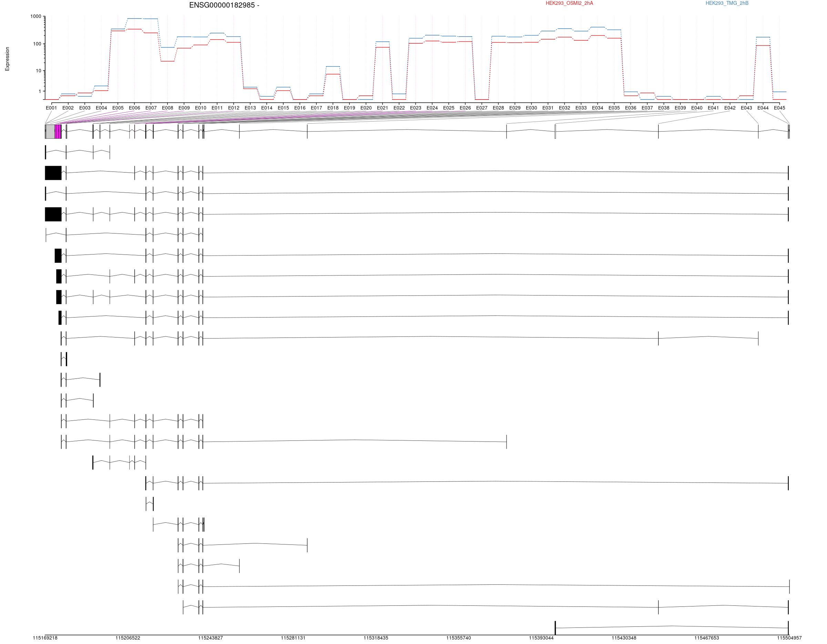Viewport: 827px width, 644px height.
Task: Select exon label E012
Action: [x=234, y=108]
